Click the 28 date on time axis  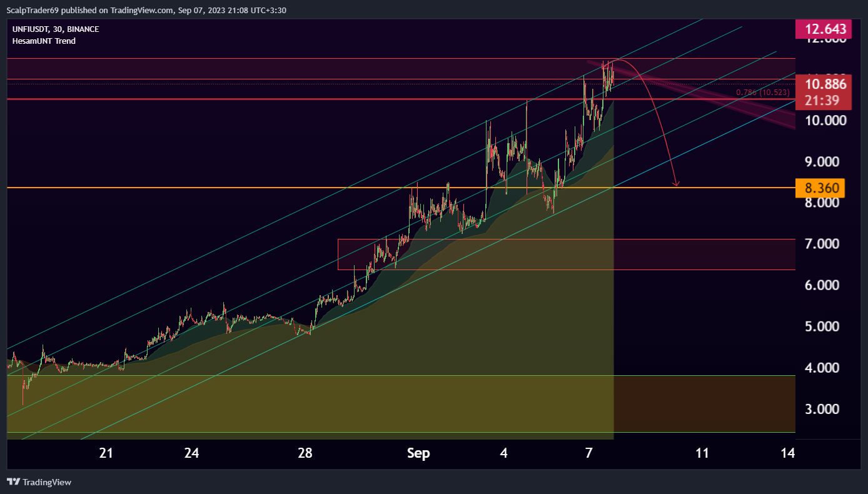pos(305,453)
